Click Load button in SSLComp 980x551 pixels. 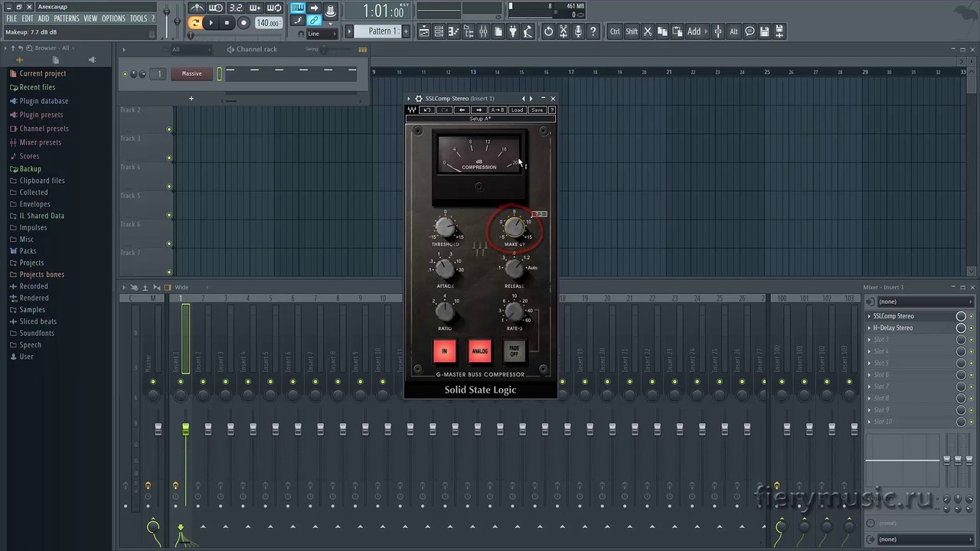point(517,110)
